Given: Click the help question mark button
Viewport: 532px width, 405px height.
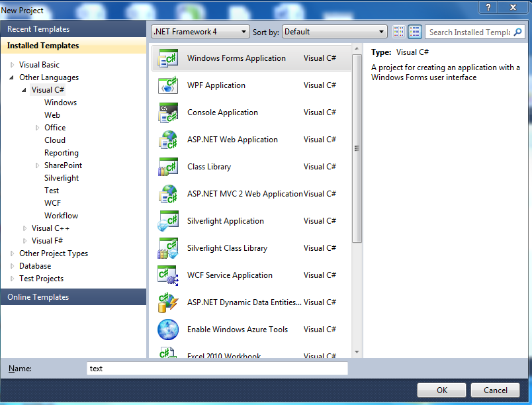Looking at the screenshot, I should pos(488,7).
